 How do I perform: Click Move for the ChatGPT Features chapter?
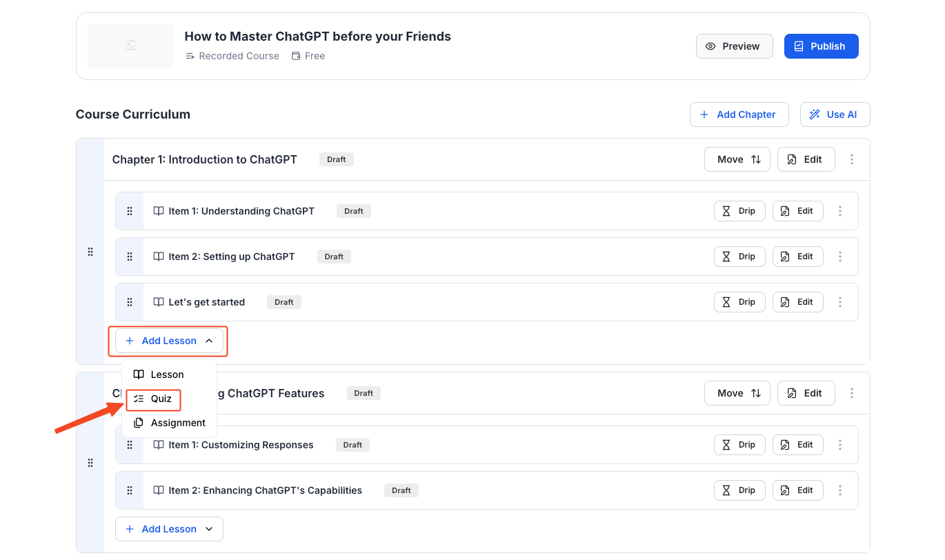(737, 393)
